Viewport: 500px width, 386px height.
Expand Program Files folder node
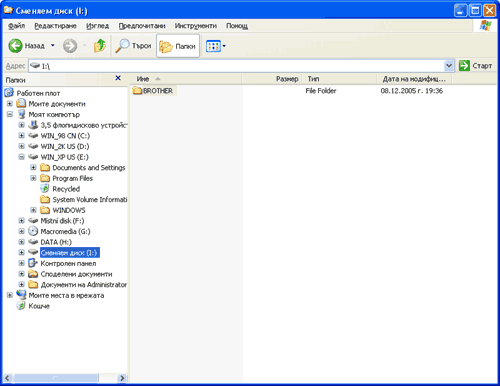click(x=33, y=178)
